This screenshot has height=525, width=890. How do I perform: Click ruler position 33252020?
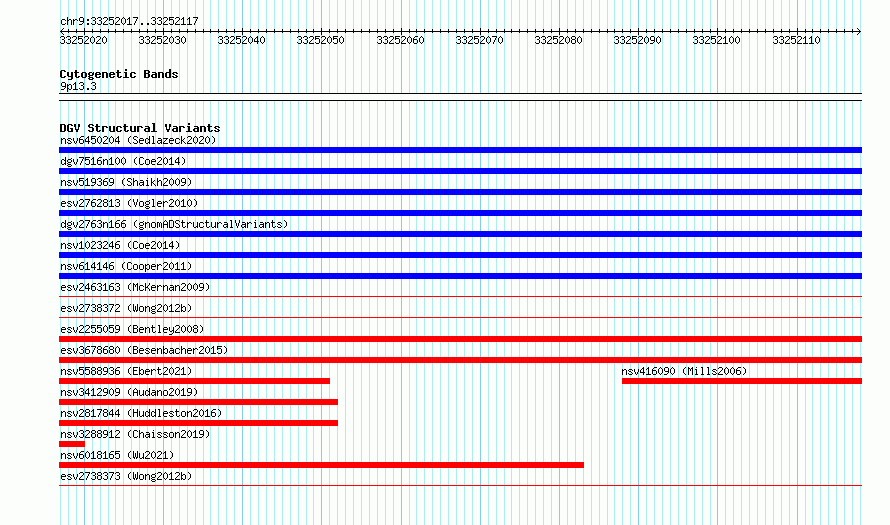pos(83,40)
